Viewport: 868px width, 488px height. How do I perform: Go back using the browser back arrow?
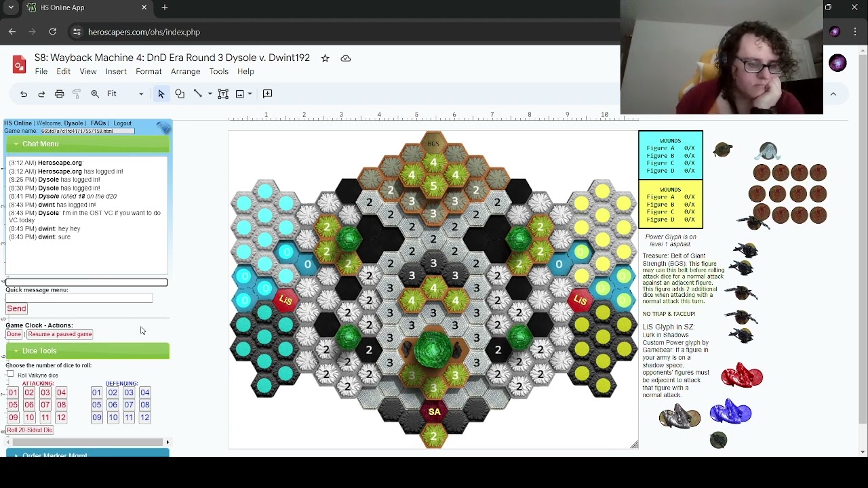pyautogui.click(x=12, y=32)
